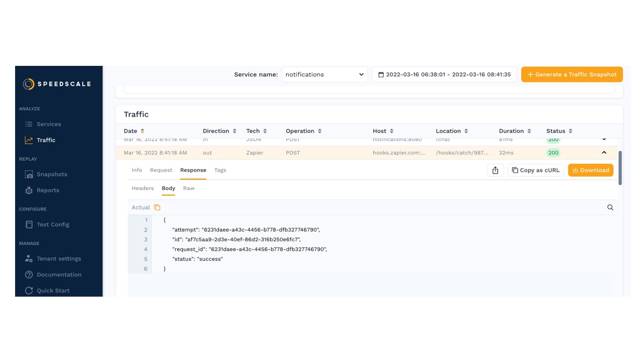Click the search magnifier in response body

610,208
